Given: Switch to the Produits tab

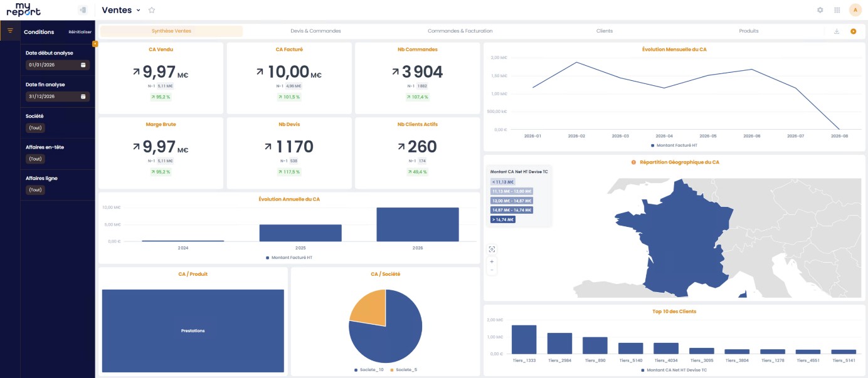Looking at the screenshot, I should (x=748, y=31).
